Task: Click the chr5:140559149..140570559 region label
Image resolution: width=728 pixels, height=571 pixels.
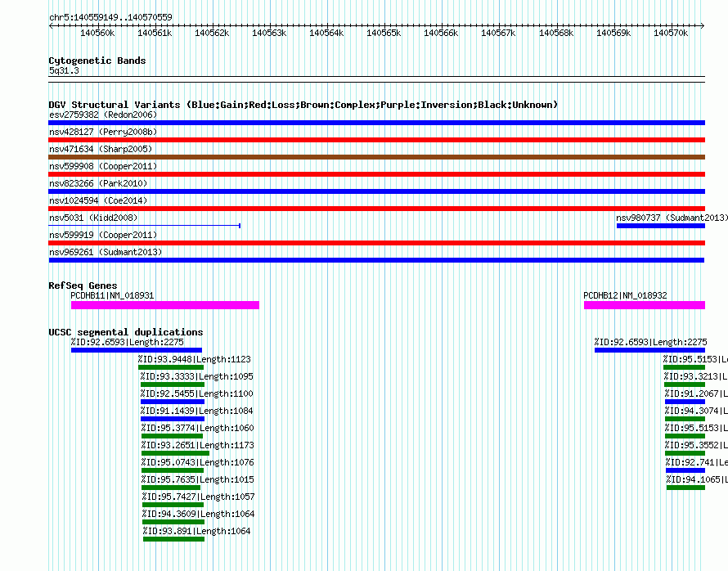Action: point(110,17)
